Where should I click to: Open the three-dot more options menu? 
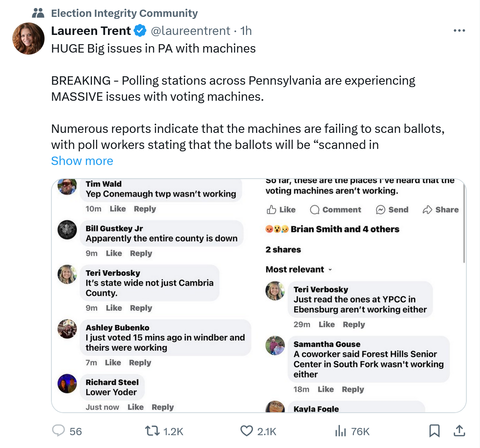tap(459, 31)
